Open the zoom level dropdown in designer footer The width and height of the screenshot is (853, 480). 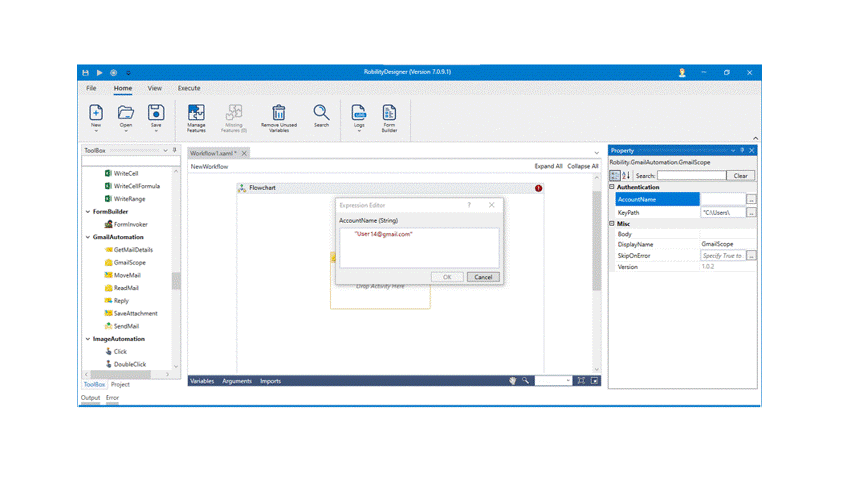point(568,381)
